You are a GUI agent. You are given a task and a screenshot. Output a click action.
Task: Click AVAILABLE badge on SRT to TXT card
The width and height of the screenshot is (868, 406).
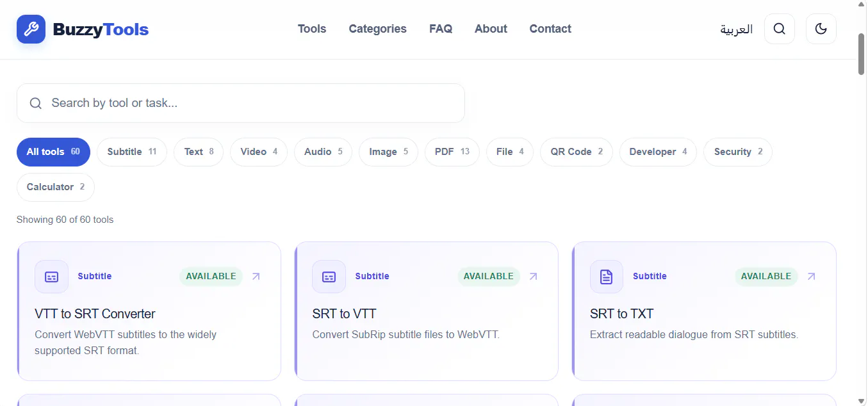point(766,277)
